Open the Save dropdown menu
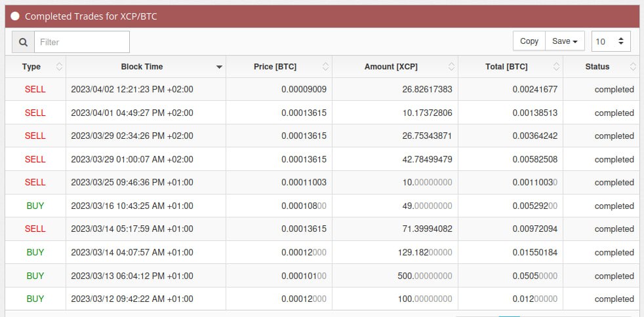This screenshot has height=317, width=644. pos(565,41)
